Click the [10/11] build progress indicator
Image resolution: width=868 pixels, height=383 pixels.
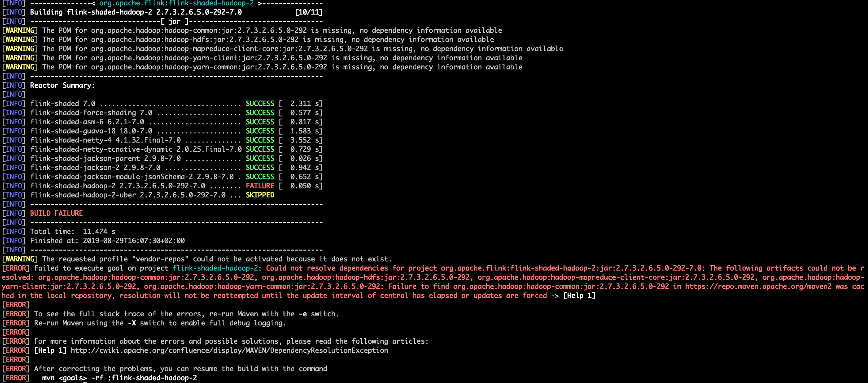tap(309, 12)
